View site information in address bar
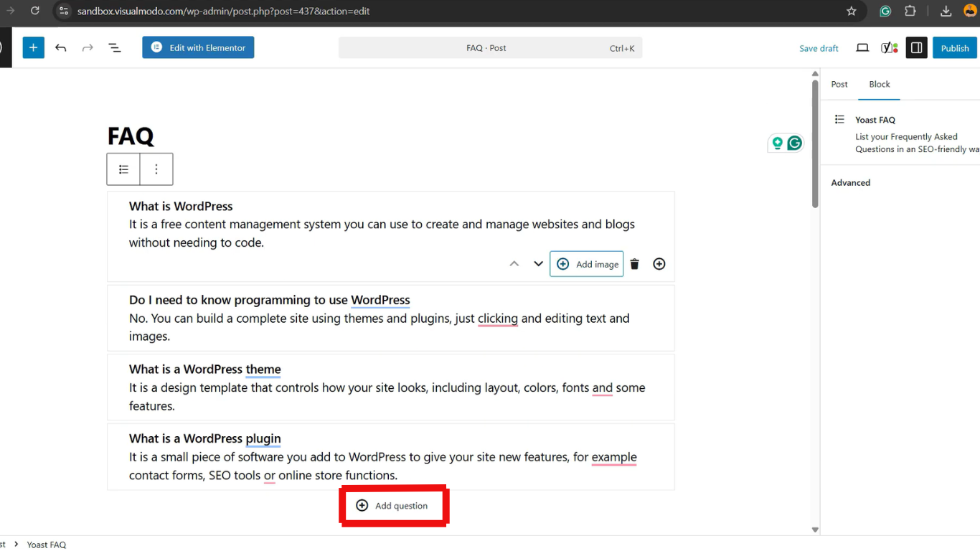The image size is (980, 551). click(x=63, y=11)
